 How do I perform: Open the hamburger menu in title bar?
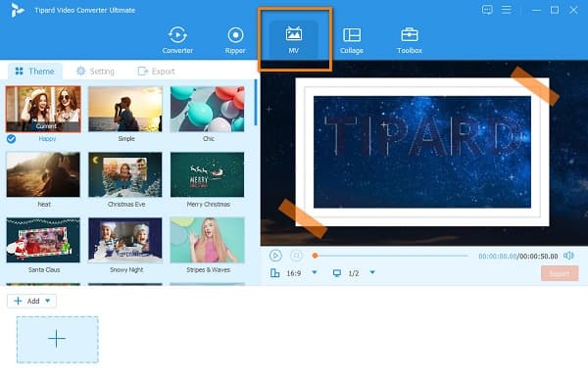(x=507, y=10)
